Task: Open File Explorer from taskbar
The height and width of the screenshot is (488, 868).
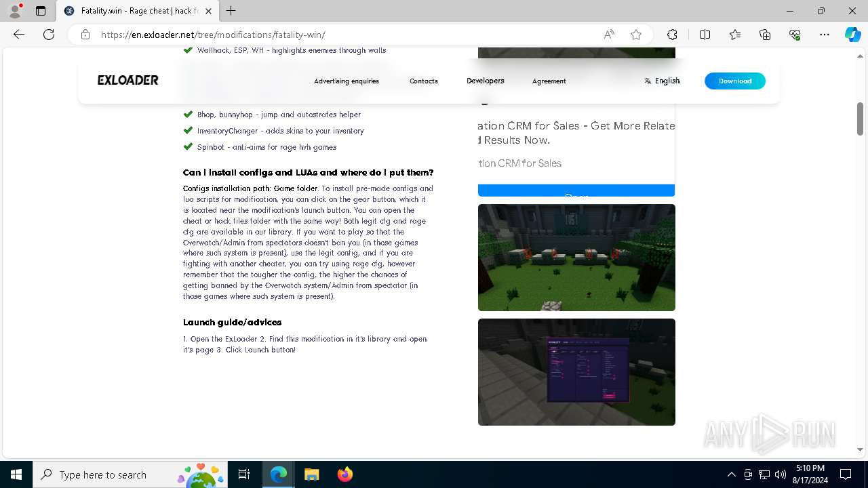Action: [x=311, y=474]
